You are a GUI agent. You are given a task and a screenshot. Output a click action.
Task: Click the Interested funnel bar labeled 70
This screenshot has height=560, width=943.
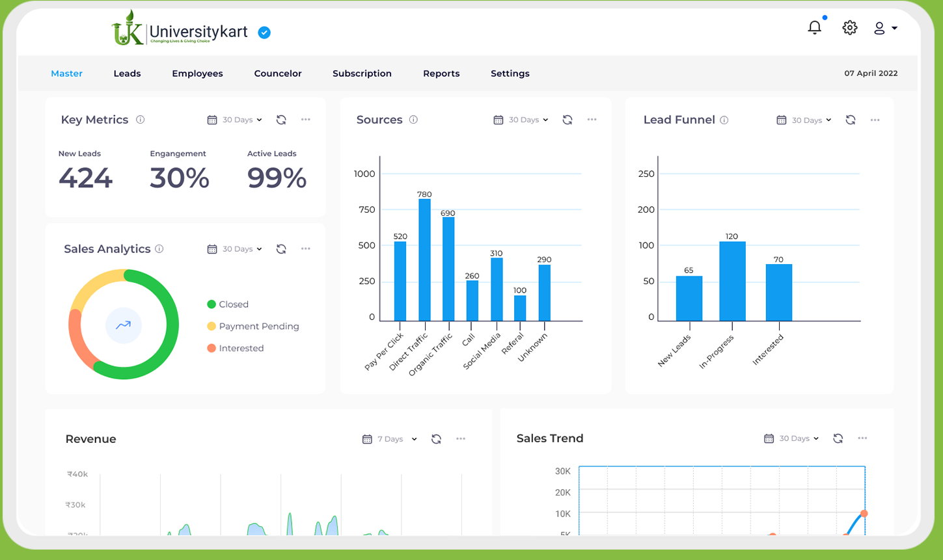(779, 293)
